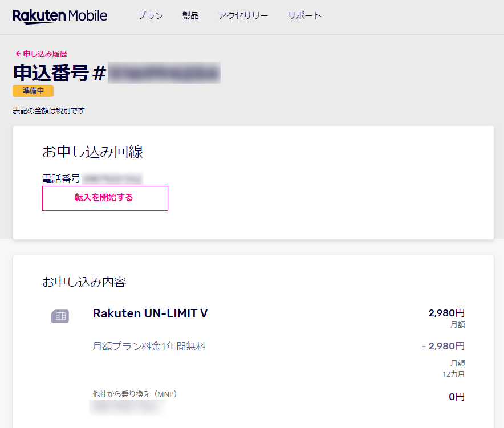The width and height of the screenshot is (504, 428).
Task: Click the 表記の金額は税別です note
Action: 49,111
